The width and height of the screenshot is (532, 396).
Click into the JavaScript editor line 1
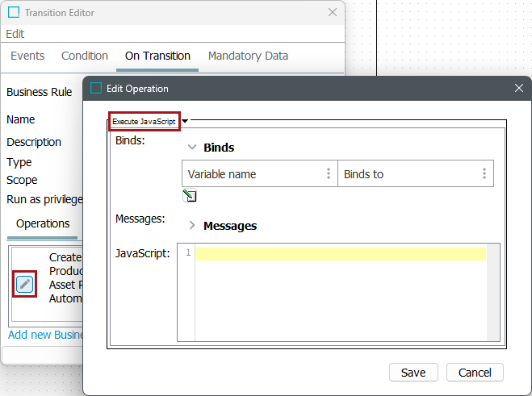click(x=341, y=254)
